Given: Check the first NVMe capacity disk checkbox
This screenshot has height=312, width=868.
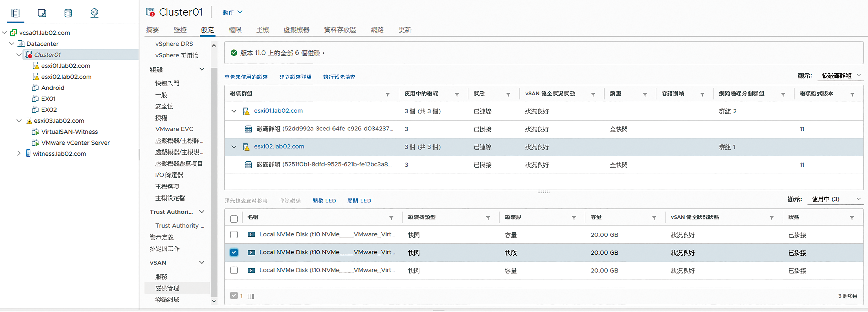Looking at the screenshot, I should tap(234, 235).
